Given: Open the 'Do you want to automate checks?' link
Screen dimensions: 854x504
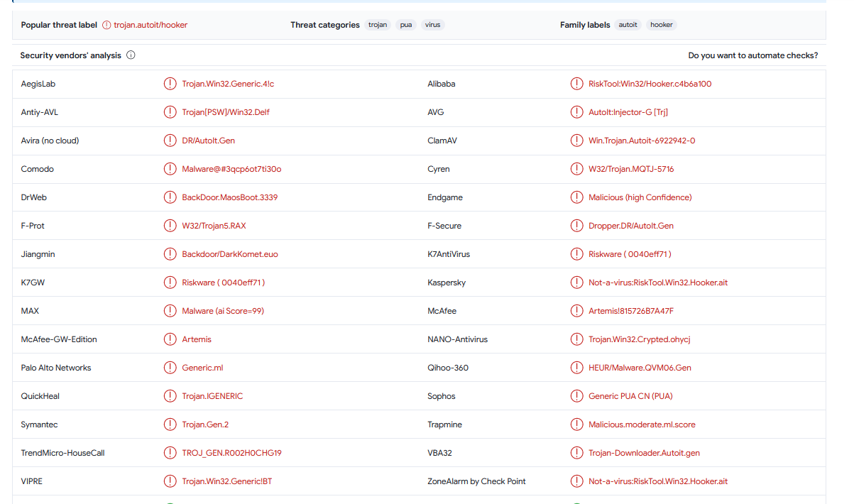Looking at the screenshot, I should (x=752, y=55).
